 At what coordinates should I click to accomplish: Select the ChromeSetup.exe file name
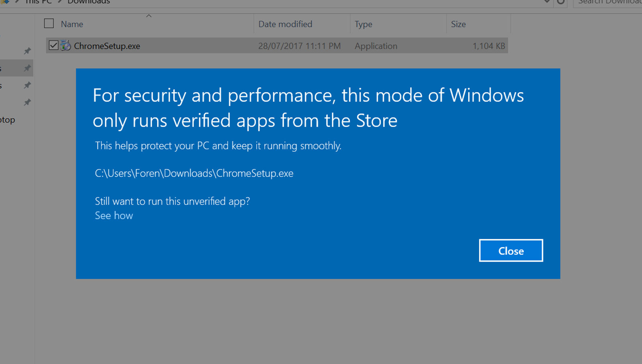(x=107, y=46)
